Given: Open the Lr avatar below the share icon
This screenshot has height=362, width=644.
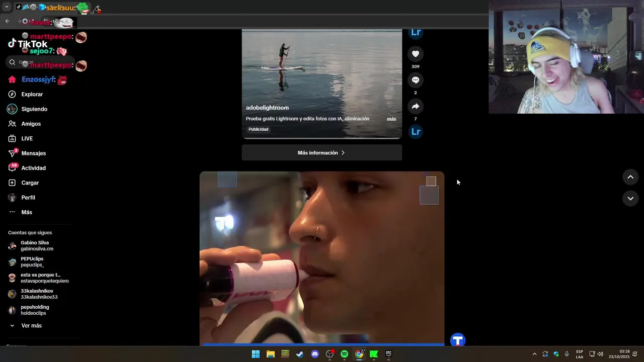Looking at the screenshot, I should (x=416, y=132).
